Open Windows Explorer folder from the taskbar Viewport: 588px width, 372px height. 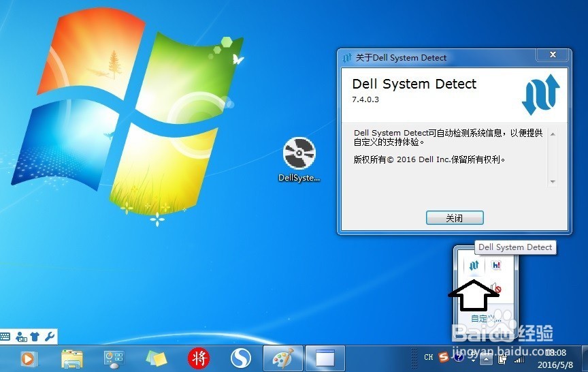point(71,359)
